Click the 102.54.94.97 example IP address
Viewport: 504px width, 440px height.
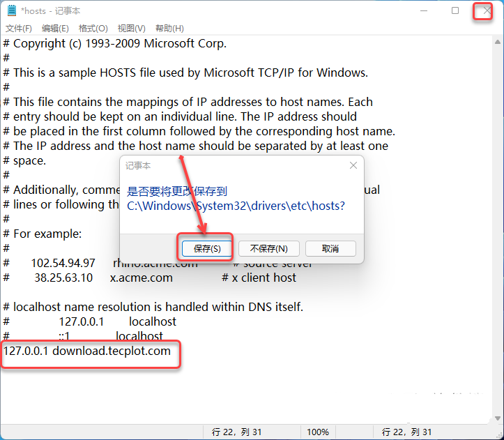(x=63, y=263)
